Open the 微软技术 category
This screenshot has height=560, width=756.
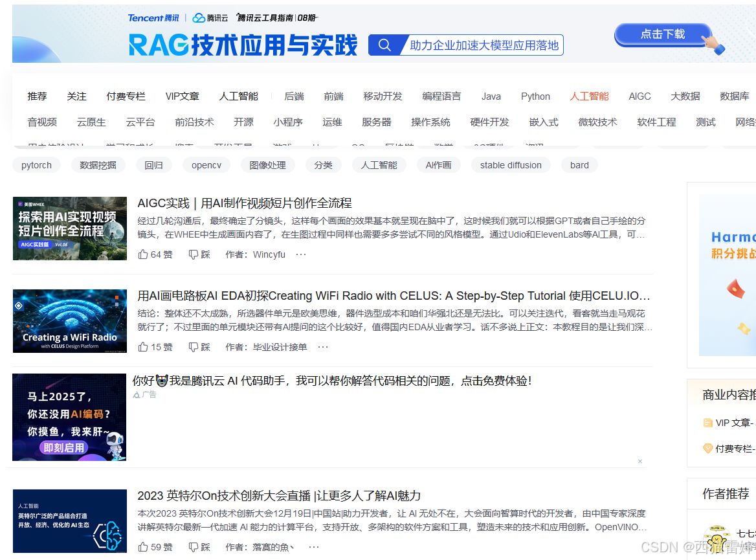point(597,122)
